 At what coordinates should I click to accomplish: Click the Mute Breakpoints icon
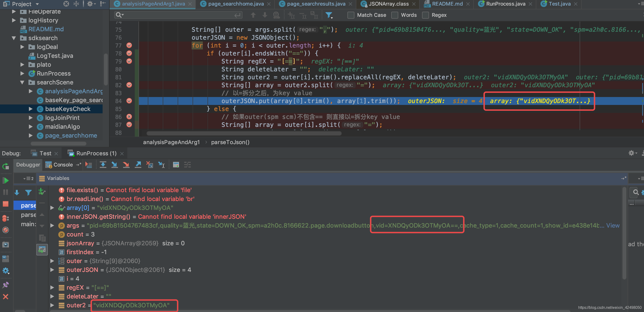pos(6,230)
